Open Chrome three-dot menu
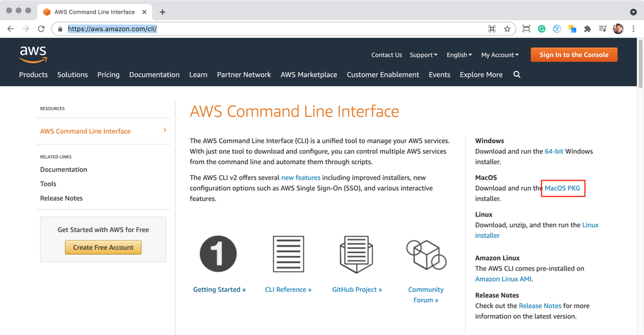Screen dimensions: 644x335 pos(633,29)
